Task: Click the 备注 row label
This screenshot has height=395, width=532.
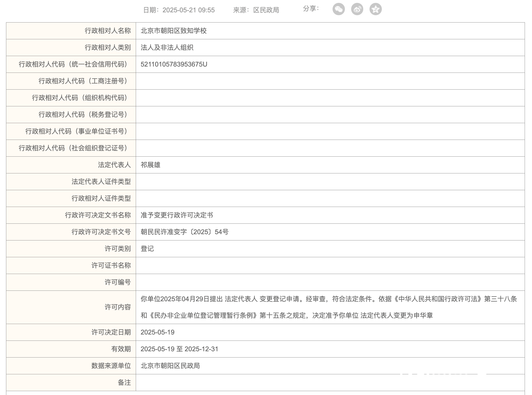Action: click(124, 382)
